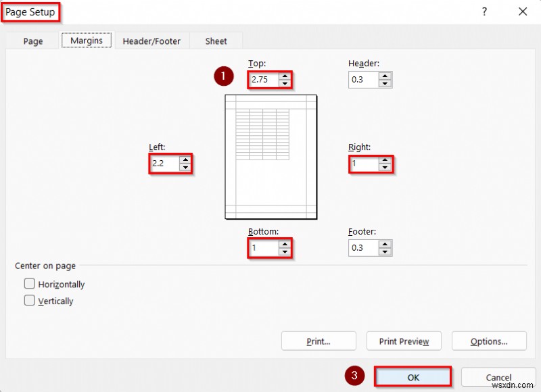The height and width of the screenshot is (392, 541).
Task: Switch to the Header/Footer tab
Action: 150,41
